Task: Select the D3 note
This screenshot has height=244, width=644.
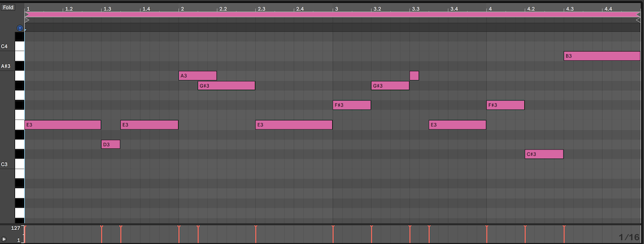Action: (x=111, y=144)
